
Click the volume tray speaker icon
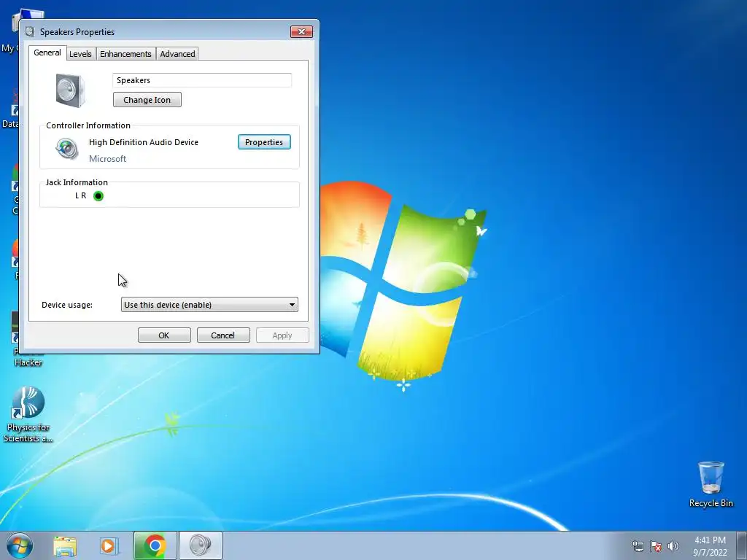673,546
